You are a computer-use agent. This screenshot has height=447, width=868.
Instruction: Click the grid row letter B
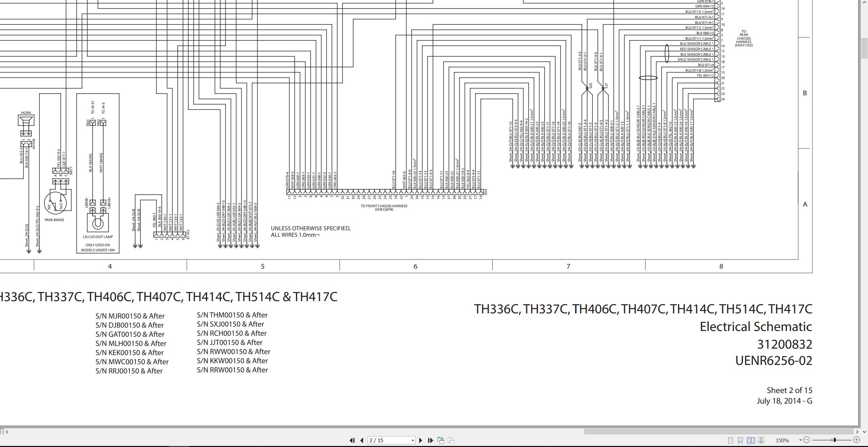click(x=805, y=93)
